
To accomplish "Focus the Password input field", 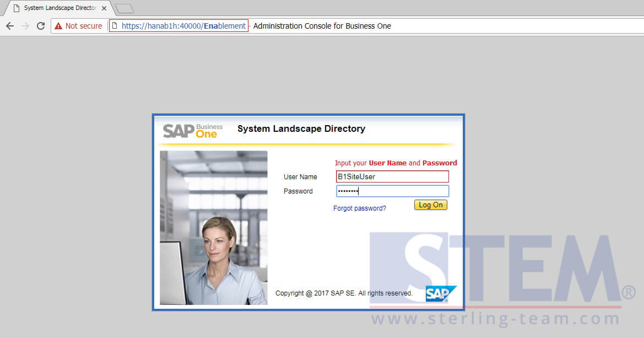I will (x=392, y=191).
